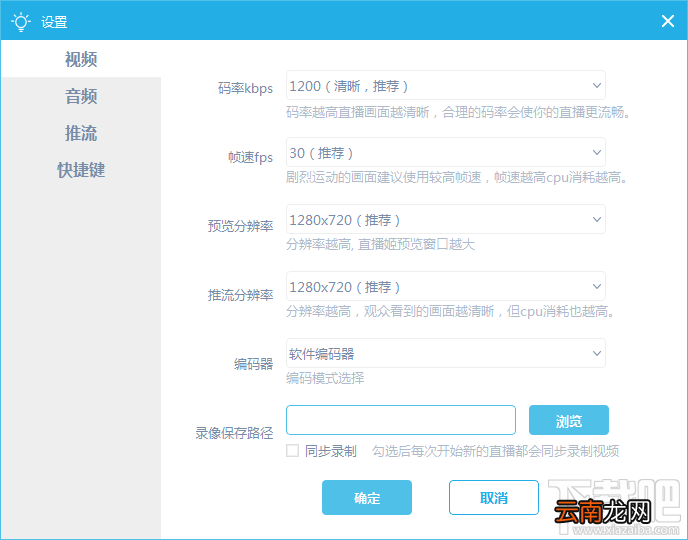Viewport: 688px width, 540px height.
Task: Click the hint starting with 剧烈运动的画面
Action: pyautogui.click(x=457, y=177)
